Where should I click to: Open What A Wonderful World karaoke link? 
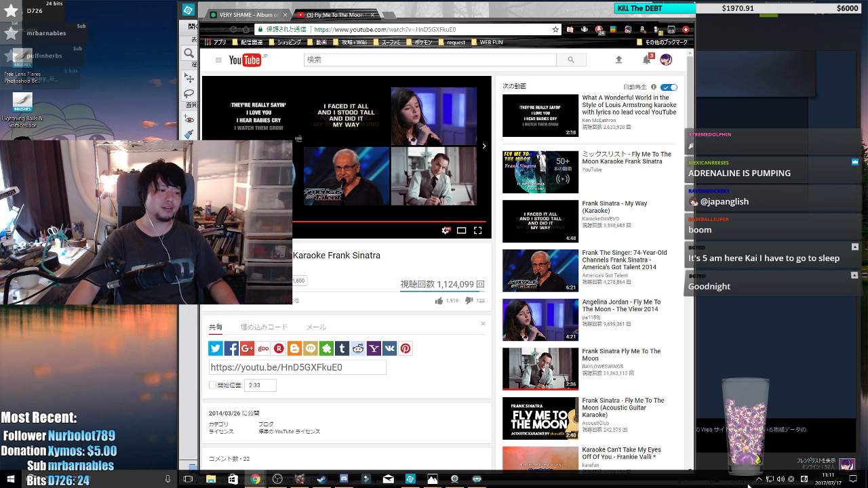tap(629, 105)
